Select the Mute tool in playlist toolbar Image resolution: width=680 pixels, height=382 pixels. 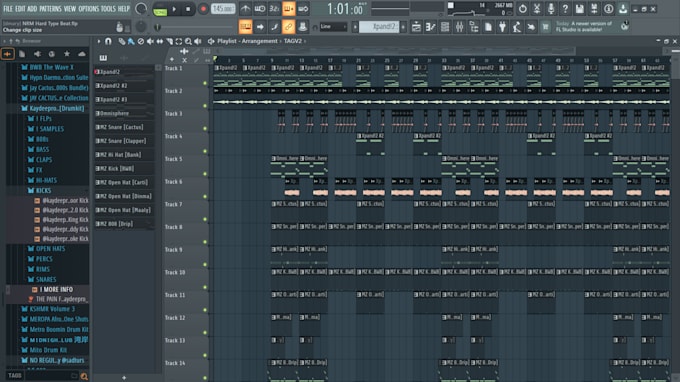pos(150,41)
